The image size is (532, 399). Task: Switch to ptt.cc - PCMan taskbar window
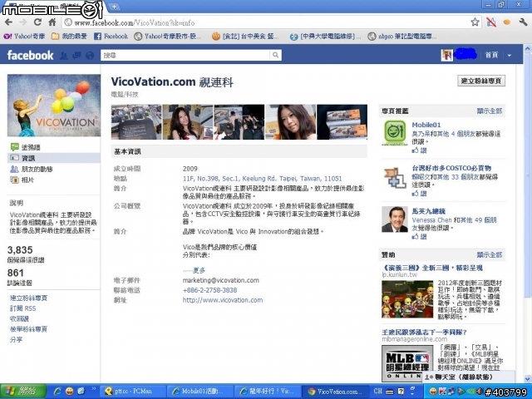coord(133,392)
